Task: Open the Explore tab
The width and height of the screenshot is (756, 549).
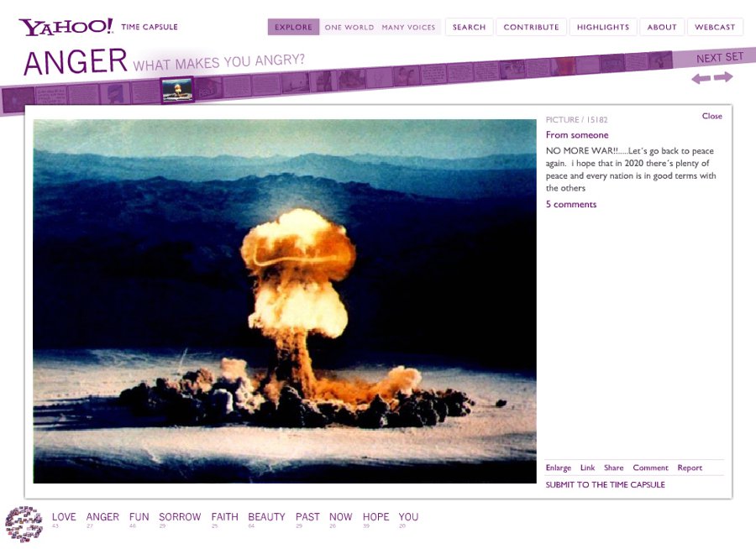Action: click(293, 27)
